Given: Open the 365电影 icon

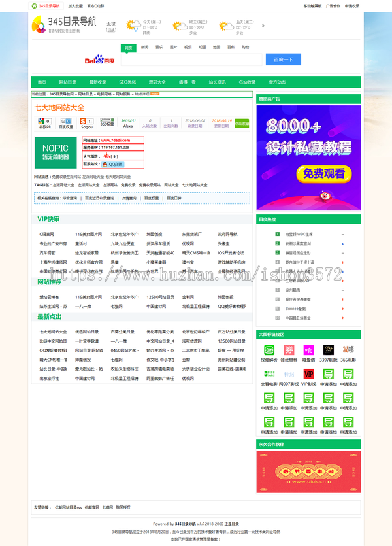Looking at the screenshot, I should [x=348, y=350].
